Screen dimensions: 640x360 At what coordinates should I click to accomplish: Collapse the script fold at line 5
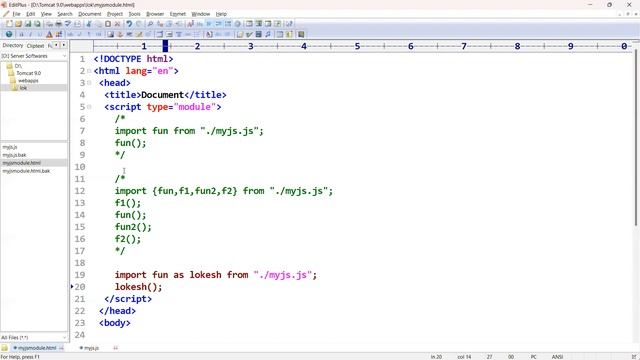tap(89, 107)
